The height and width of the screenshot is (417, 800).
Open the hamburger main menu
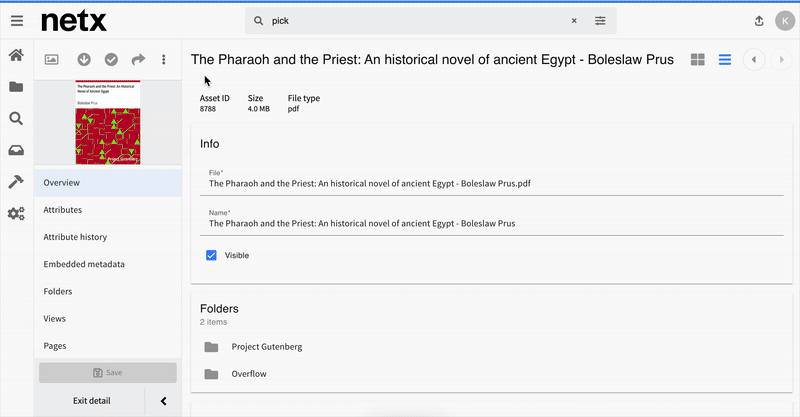pyautogui.click(x=17, y=21)
